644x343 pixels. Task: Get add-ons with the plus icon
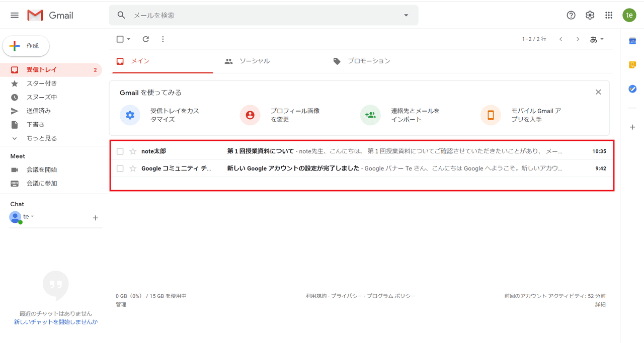[632, 127]
